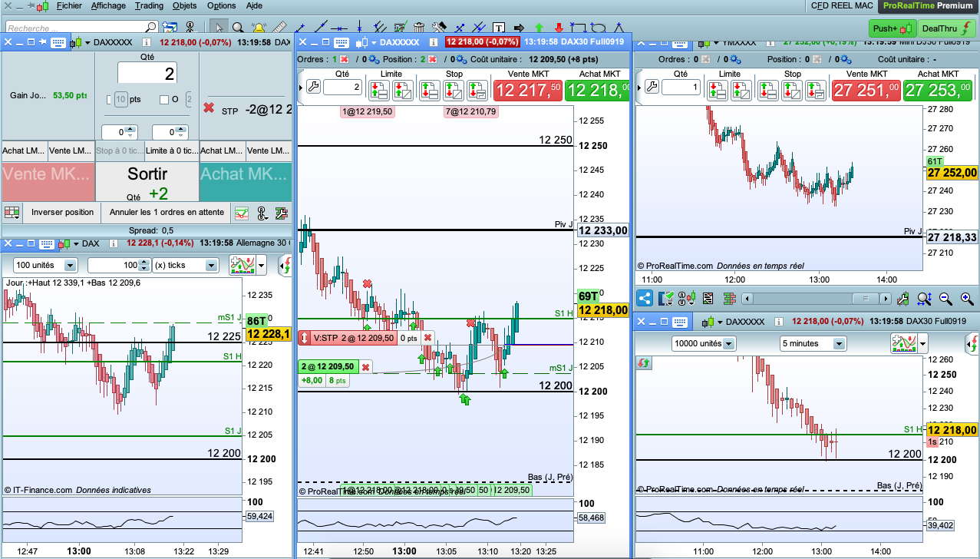
Task: Click Achat MKT 12 218 in center chart
Action: click(x=596, y=90)
